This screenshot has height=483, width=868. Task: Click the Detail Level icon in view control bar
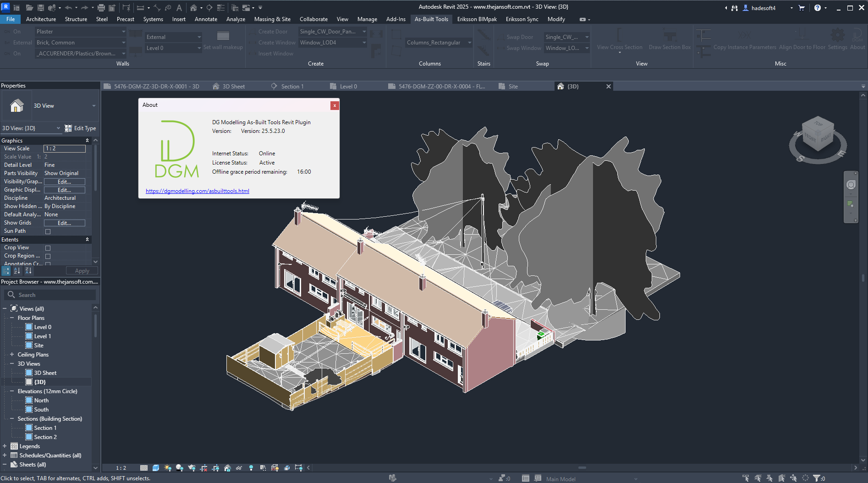144,468
